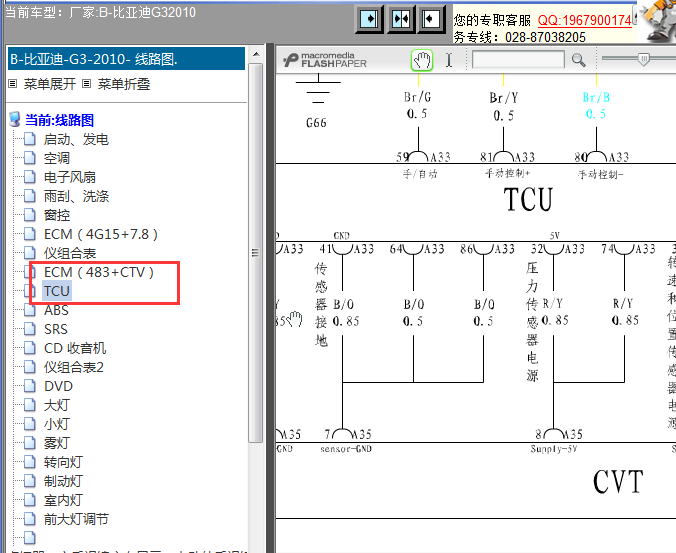The width and height of the screenshot is (676, 553).
Task: Click the collapse-left-panel arrow button
Action: pyautogui.click(x=431, y=19)
